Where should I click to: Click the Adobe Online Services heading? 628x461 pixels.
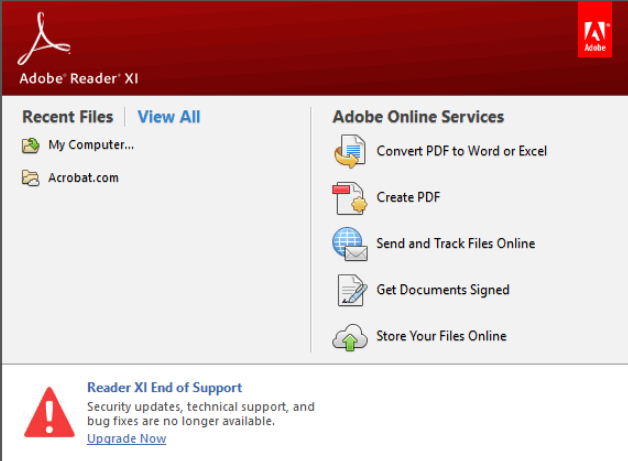[x=418, y=117]
